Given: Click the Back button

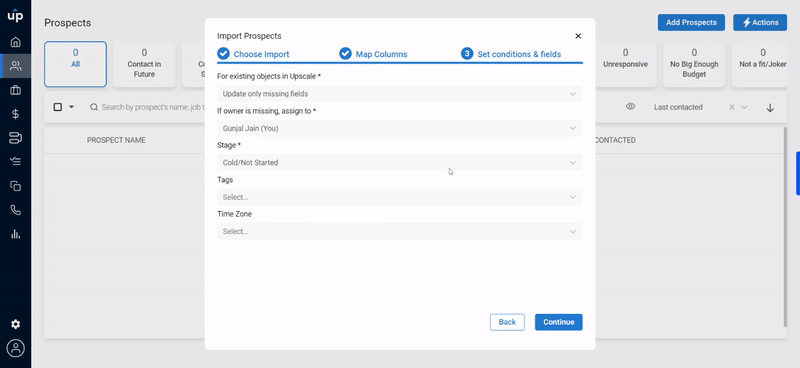Looking at the screenshot, I should pos(507,322).
